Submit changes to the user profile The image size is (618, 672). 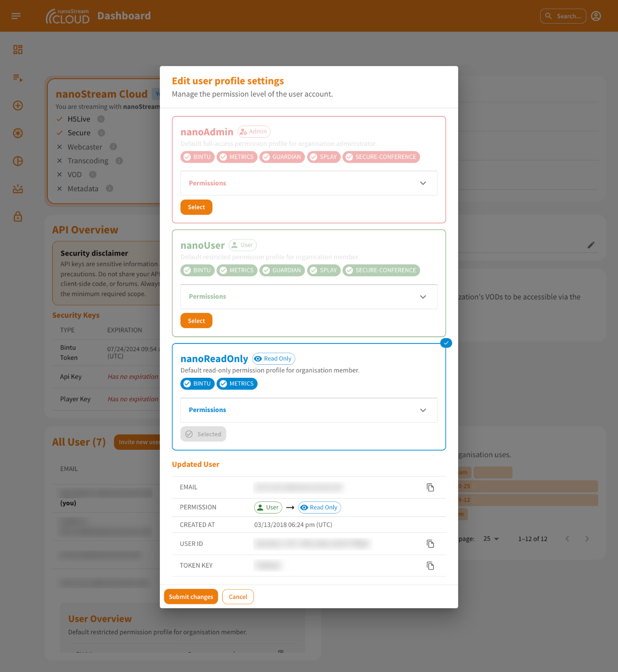191,597
